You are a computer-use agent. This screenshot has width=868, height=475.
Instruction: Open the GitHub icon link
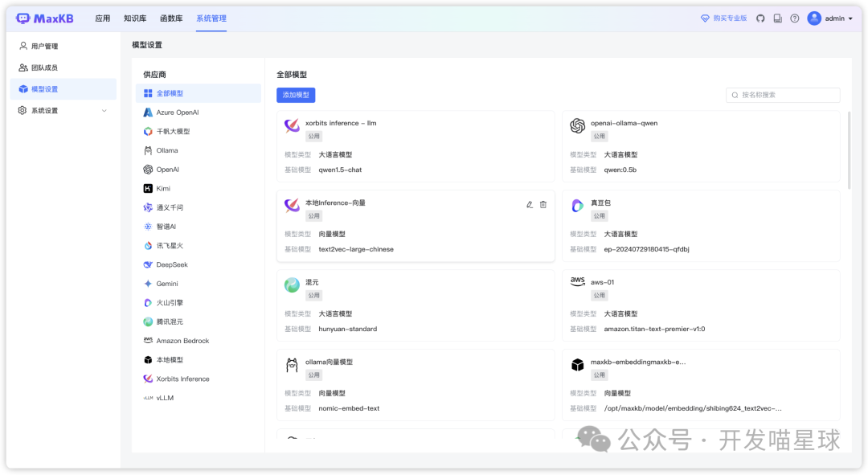click(x=760, y=18)
